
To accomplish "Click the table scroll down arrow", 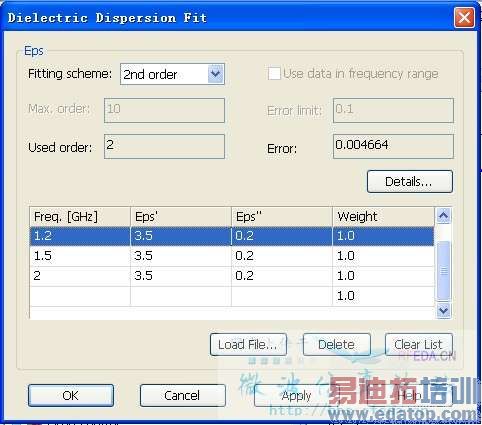I will (443, 310).
